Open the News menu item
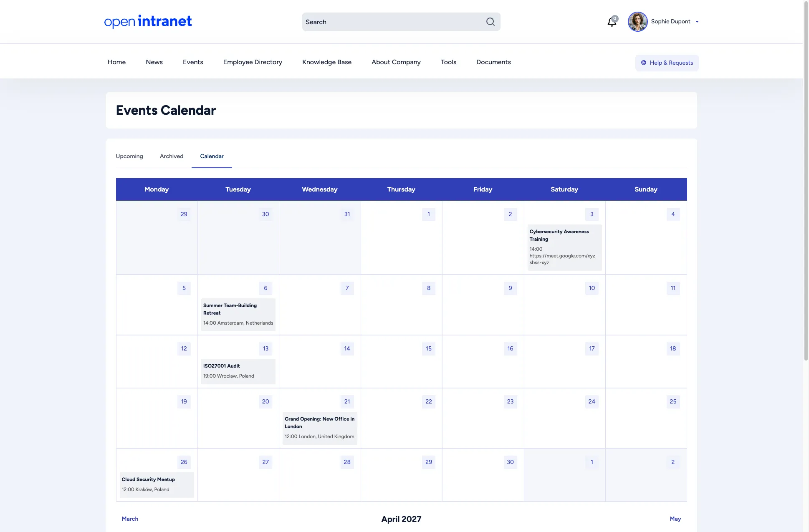Screen dimensions: 809x532 [x=154, y=62]
